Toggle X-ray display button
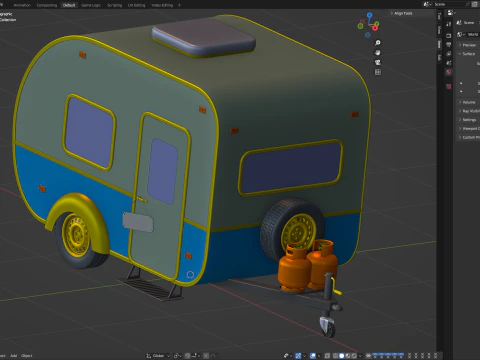 pyautogui.click(x=327, y=356)
